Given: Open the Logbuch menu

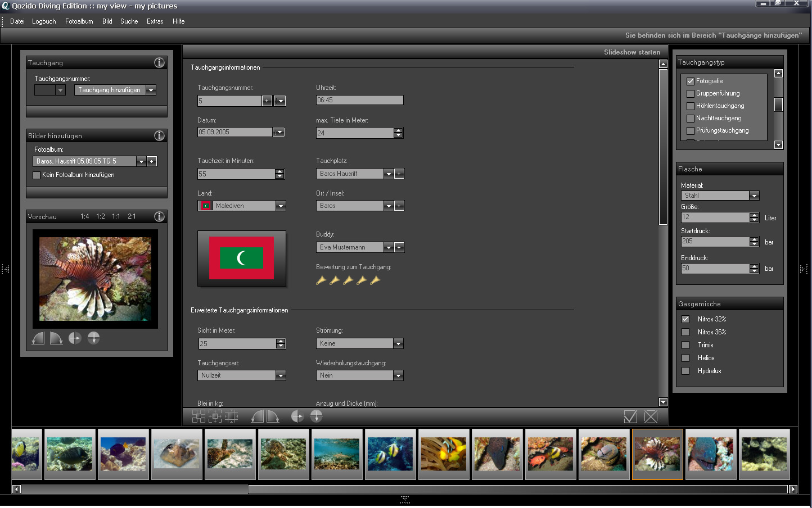Looking at the screenshot, I should (x=44, y=21).
